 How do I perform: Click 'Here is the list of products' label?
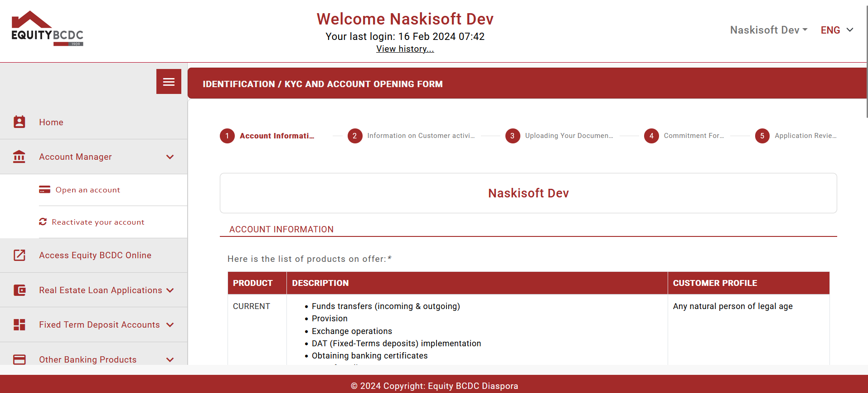point(310,259)
